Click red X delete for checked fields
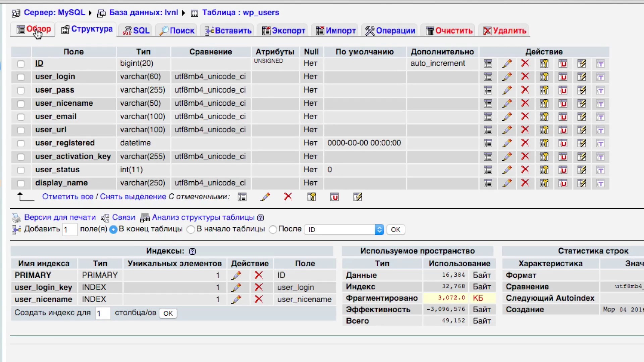The image size is (644, 362). pyautogui.click(x=288, y=197)
